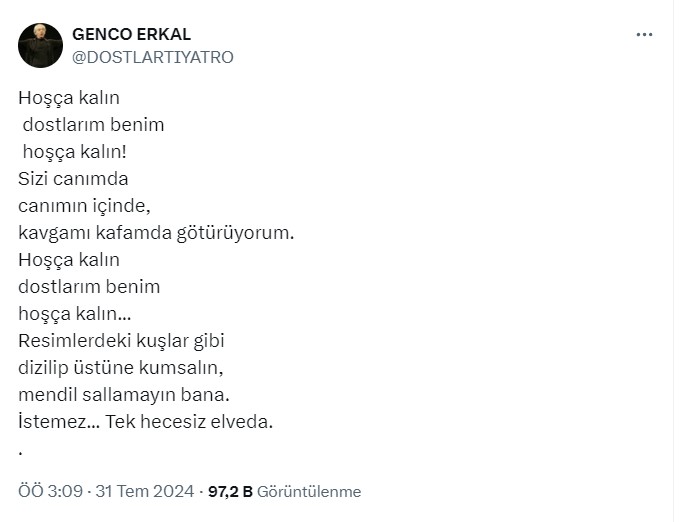Click the second line of the poem

tap(93, 125)
